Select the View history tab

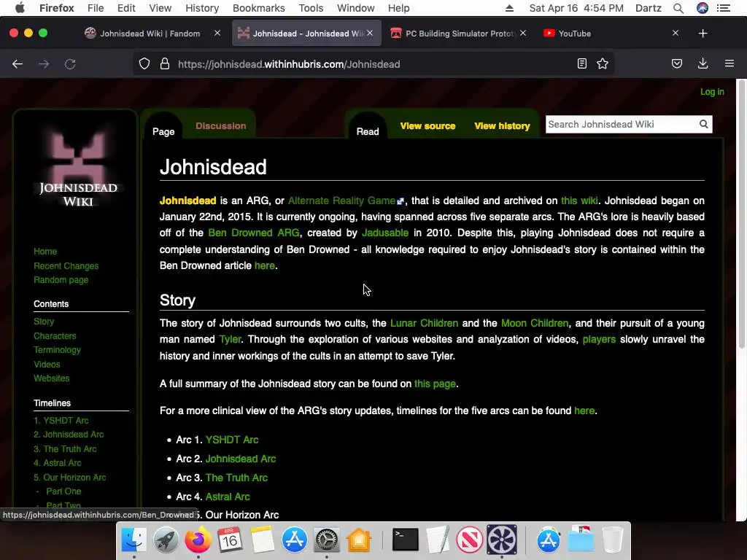click(x=502, y=125)
